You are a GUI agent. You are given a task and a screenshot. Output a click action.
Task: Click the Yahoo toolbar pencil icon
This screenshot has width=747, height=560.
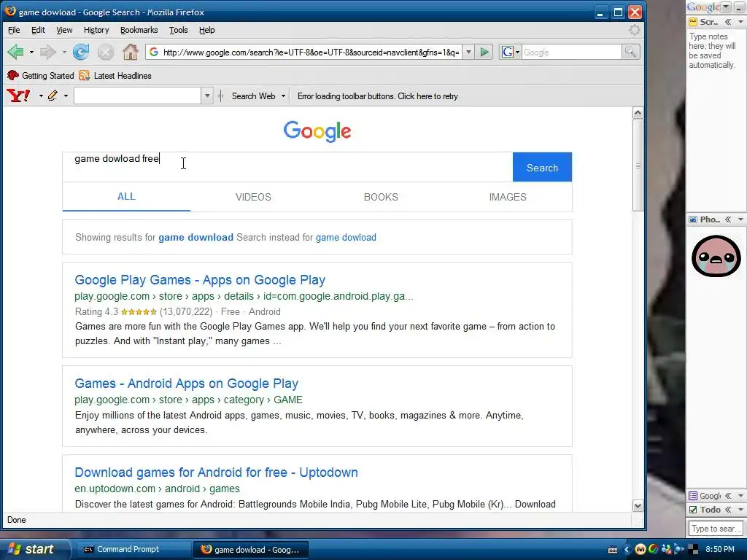coord(53,96)
